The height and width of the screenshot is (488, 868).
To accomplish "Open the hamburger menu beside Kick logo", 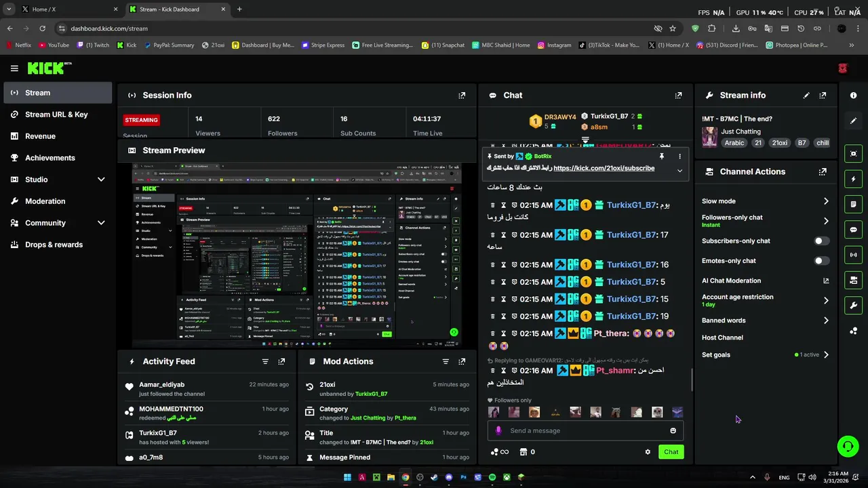I will click(14, 68).
